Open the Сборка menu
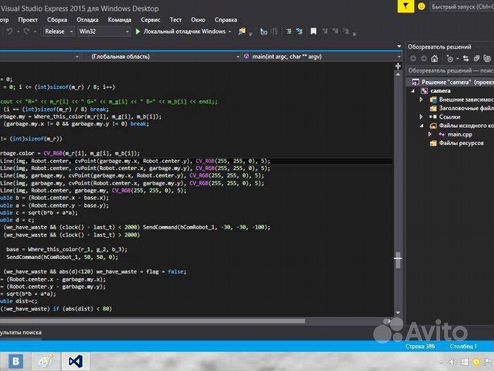Viewport: 494px width, 371px height. [57, 20]
